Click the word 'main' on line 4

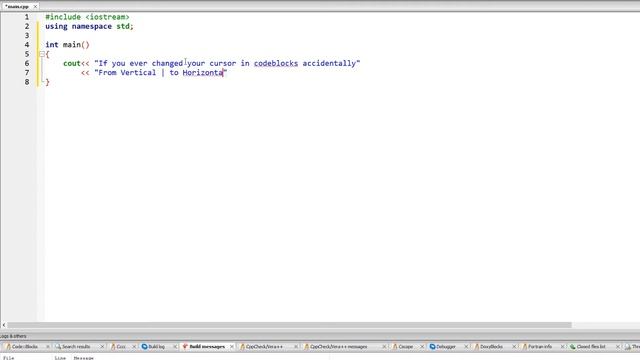(71, 45)
